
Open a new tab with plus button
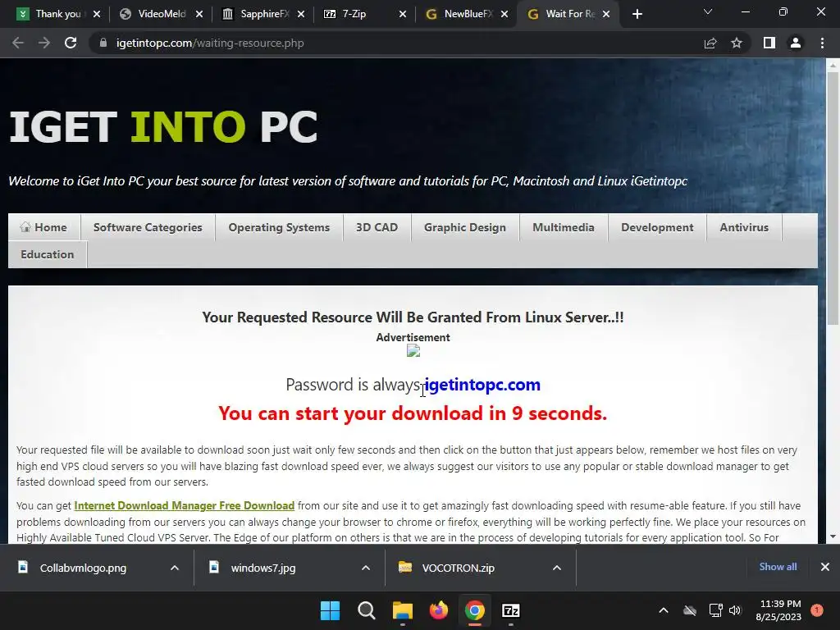coord(637,14)
